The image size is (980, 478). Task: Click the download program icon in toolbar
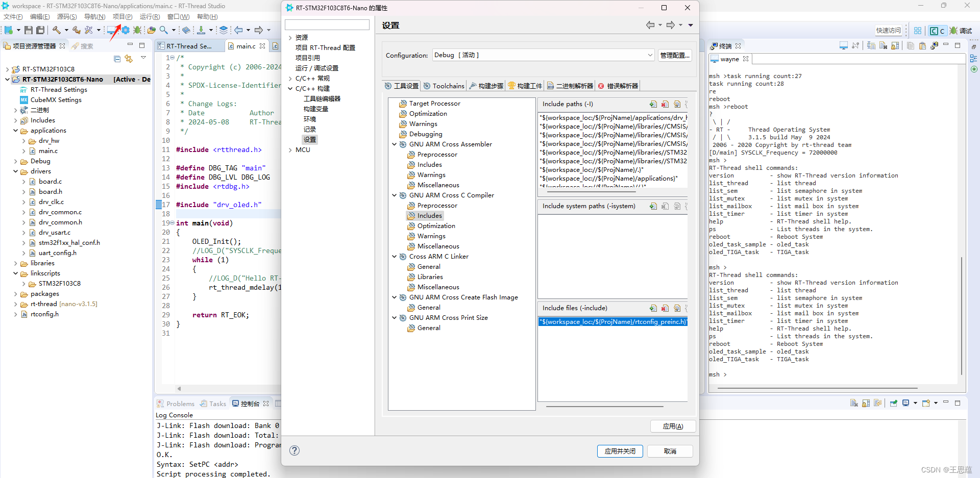201,30
